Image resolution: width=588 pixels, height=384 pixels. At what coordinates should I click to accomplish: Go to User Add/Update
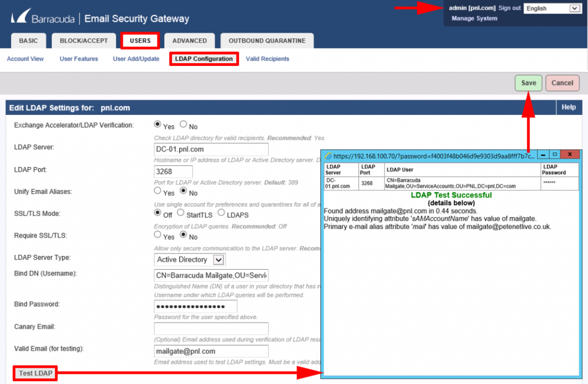[x=136, y=59]
